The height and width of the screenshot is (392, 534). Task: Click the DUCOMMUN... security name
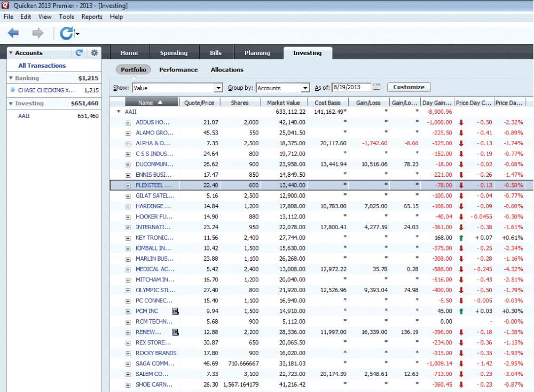pos(154,164)
